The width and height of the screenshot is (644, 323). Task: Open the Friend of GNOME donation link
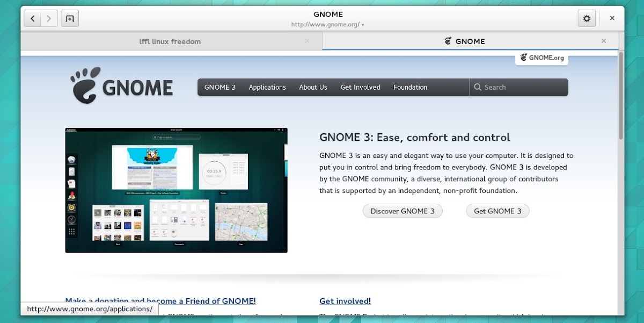coord(160,301)
